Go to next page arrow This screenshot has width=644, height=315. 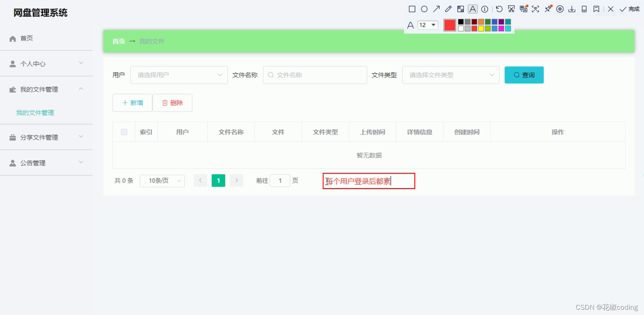coord(236,180)
